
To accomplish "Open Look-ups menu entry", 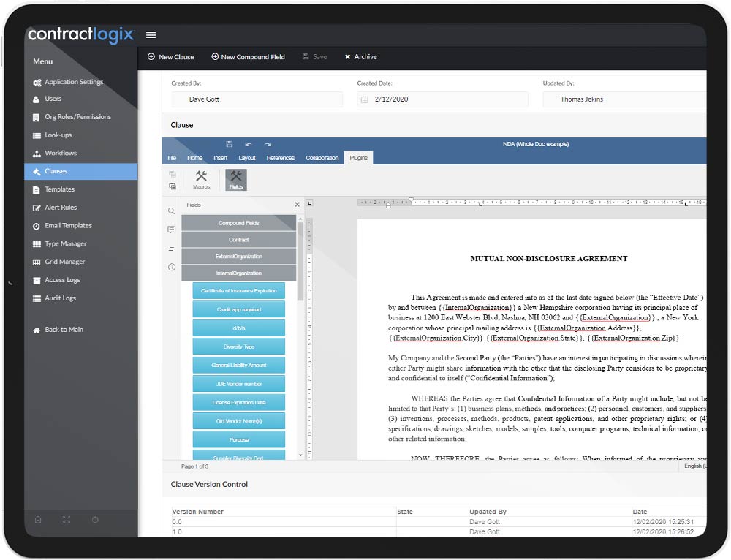I will coord(52,135).
